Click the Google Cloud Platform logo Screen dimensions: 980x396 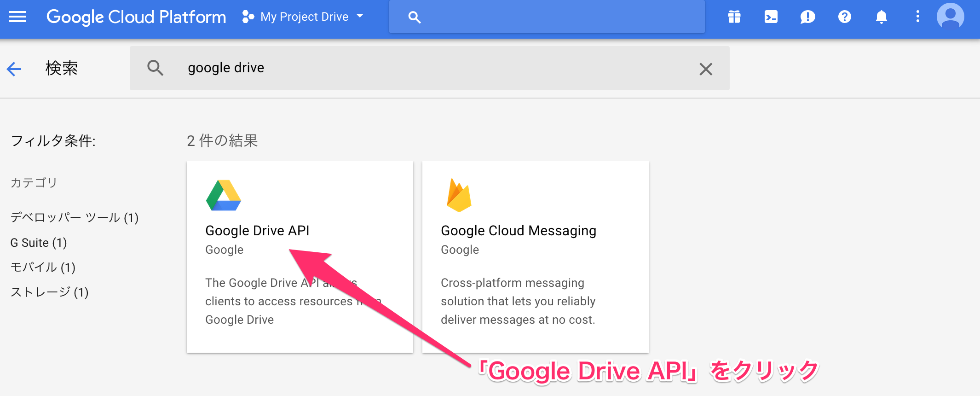pos(136,17)
